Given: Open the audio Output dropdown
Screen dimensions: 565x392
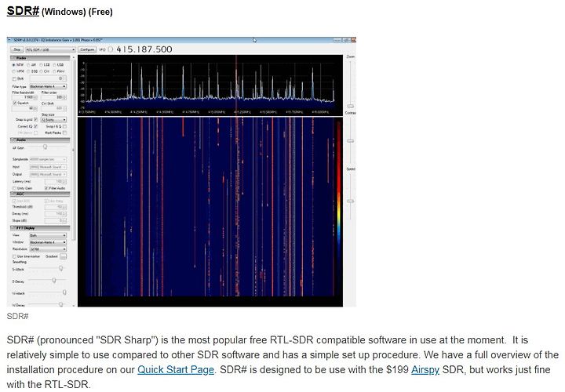Looking at the screenshot, I should [48, 174].
